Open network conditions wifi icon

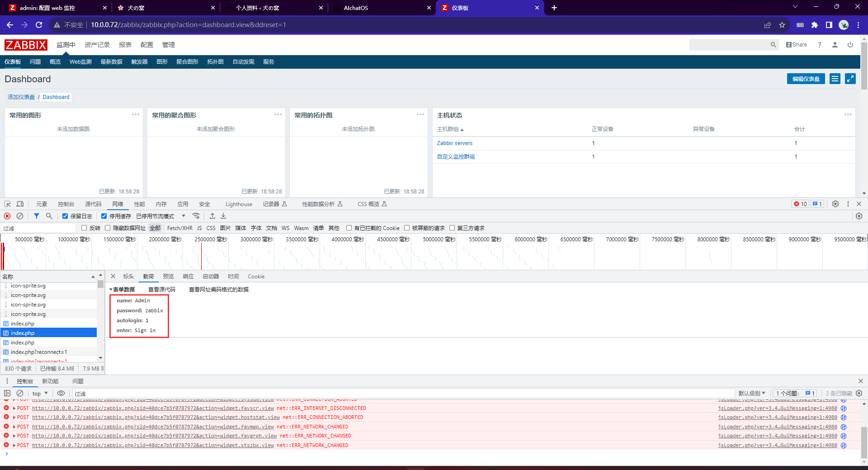(x=196, y=216)
